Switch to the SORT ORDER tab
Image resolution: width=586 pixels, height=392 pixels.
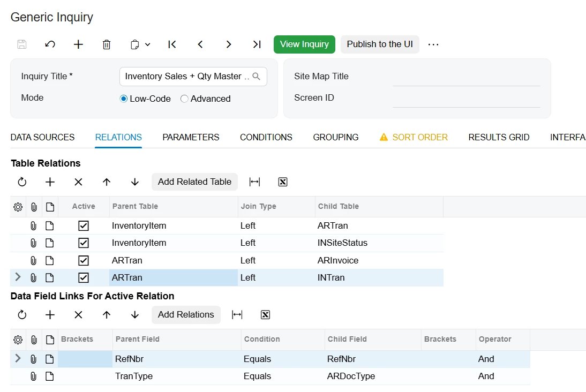point(414,138)
